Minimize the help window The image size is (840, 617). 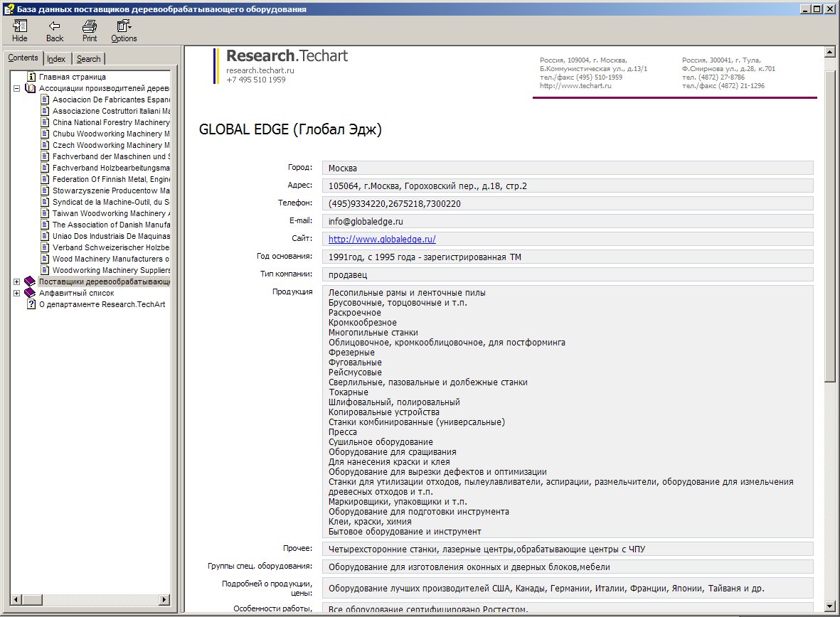[x=806, y=9]
